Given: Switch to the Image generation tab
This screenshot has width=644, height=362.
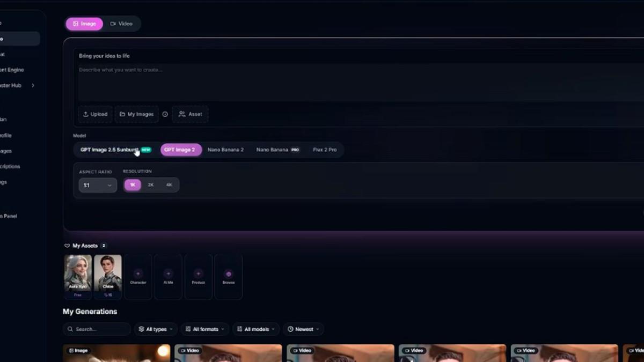Looking at the screenshot, I should click(x=84, y=24).
